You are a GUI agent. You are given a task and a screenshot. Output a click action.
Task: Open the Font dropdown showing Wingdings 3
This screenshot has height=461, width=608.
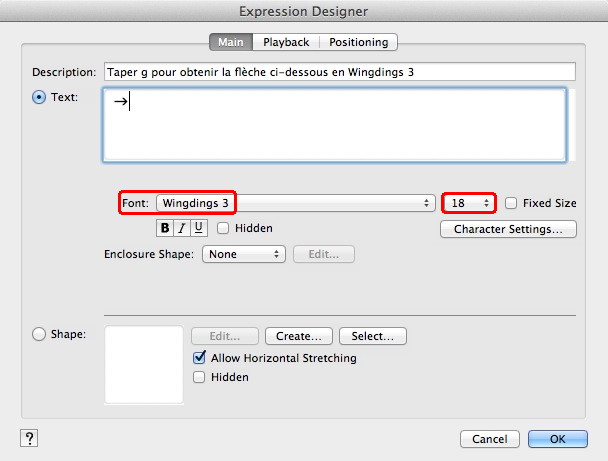point(294,203)
